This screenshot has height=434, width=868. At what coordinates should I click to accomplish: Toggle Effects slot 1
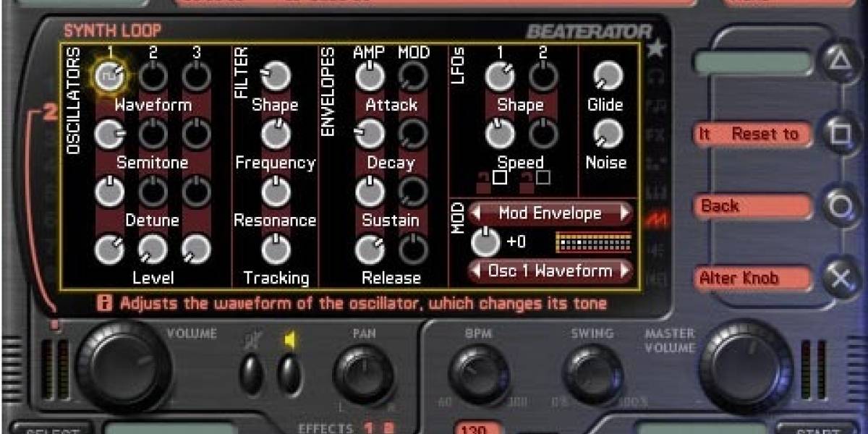pos(369,427)
